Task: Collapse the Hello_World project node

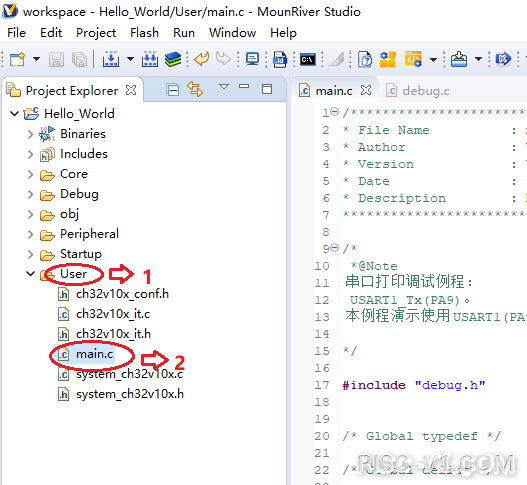Action: [x=14, y=114]
